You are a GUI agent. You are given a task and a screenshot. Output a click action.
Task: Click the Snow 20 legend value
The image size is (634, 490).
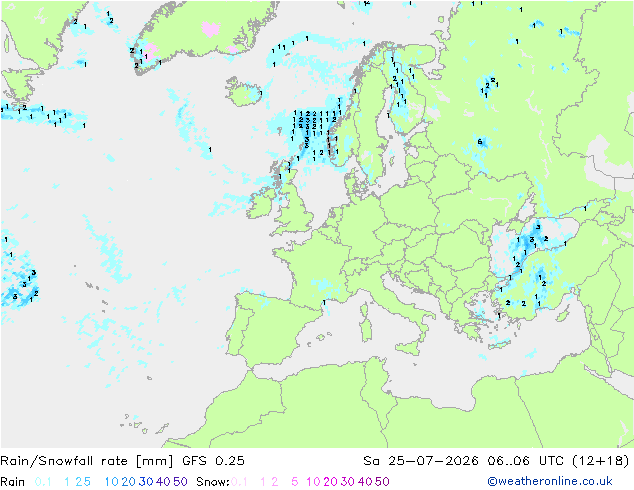pyautogui.click(x=330, y=482)
